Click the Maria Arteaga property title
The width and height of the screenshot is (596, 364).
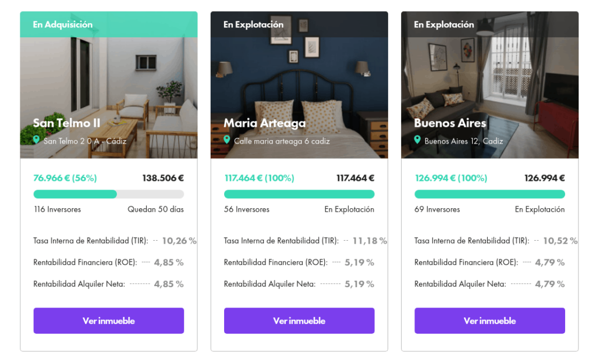click(265, 123)
